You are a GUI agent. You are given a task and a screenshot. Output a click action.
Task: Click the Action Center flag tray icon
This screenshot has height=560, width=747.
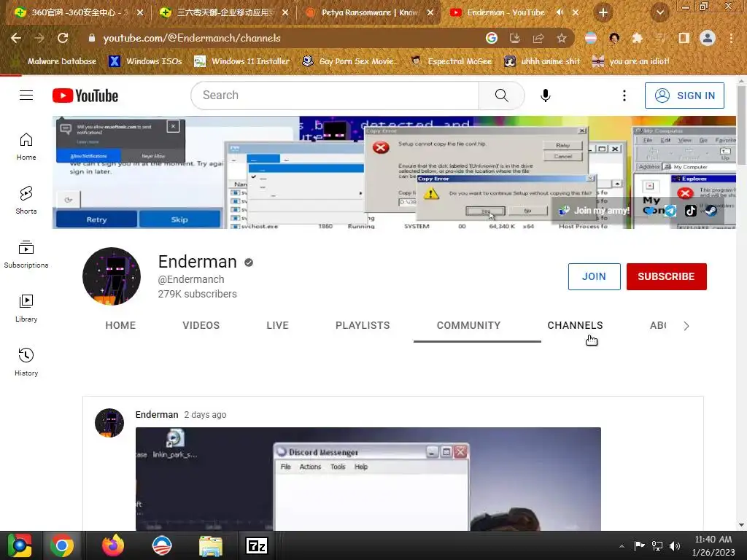pyautogui.click(x=639, y=545)
